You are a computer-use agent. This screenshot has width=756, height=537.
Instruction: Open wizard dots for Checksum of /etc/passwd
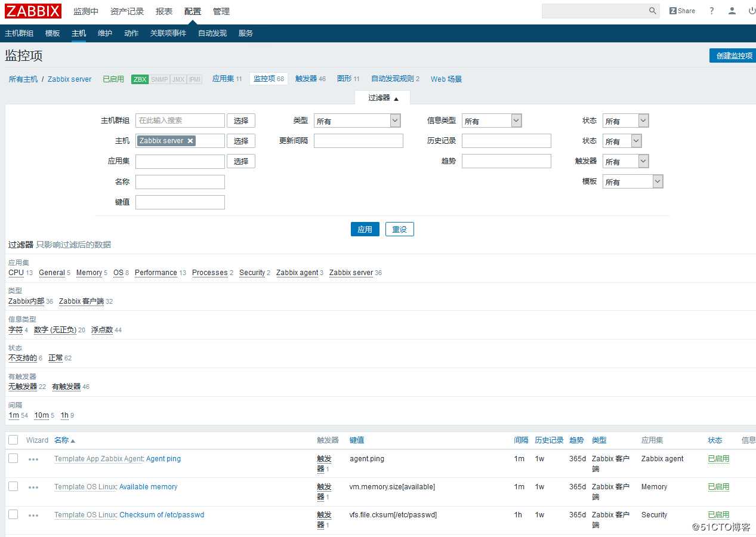click(33, 516)
